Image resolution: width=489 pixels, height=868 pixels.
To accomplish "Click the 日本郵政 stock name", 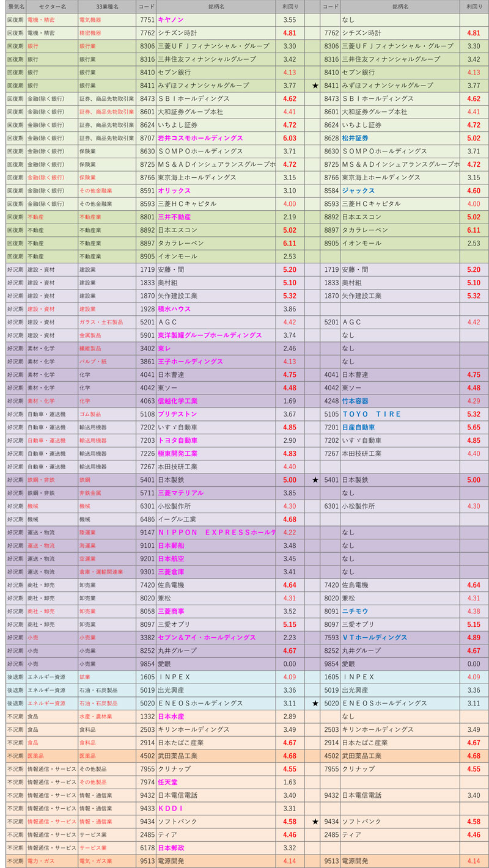I will [x=171, y=848].
